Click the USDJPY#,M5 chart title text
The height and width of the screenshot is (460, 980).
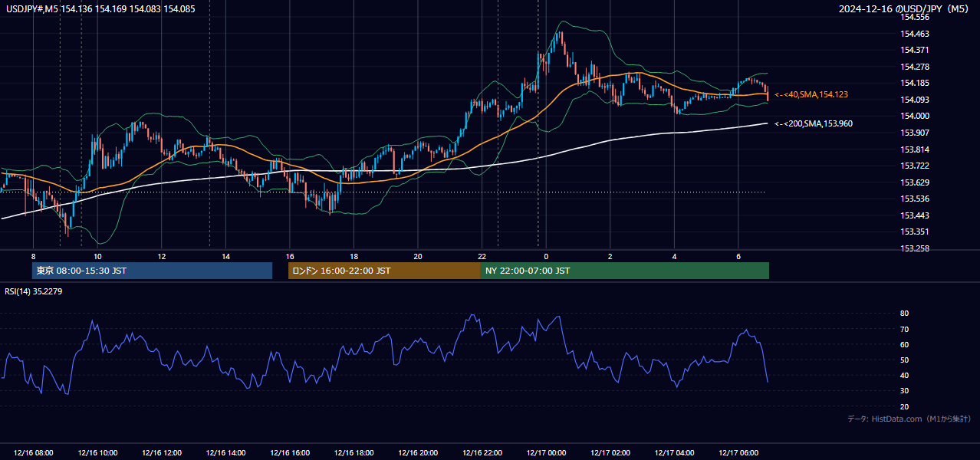click(x=100, y=9)
